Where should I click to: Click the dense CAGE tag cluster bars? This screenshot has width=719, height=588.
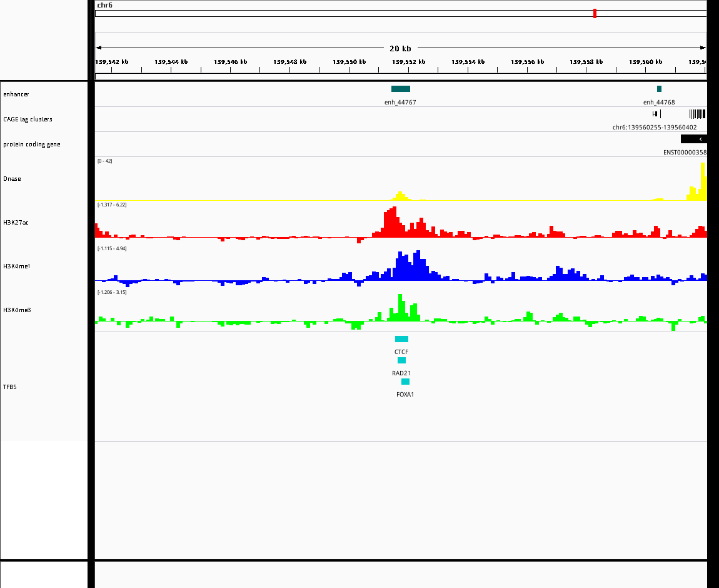698,114
